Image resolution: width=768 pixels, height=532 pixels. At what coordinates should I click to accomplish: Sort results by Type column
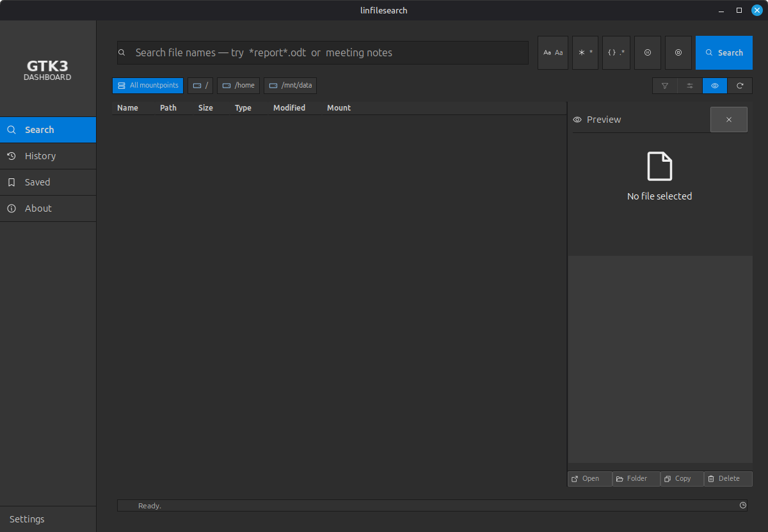coord(243,108)
